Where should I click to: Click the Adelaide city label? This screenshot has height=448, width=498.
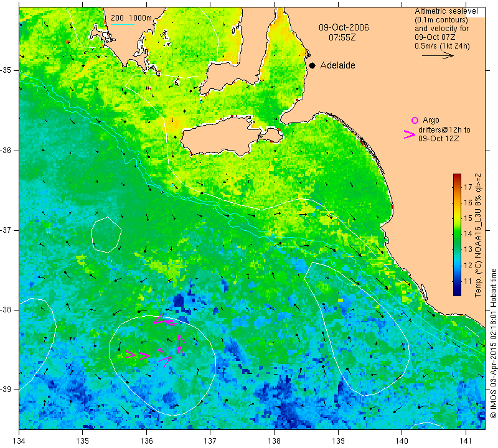[x=337, y=65]
